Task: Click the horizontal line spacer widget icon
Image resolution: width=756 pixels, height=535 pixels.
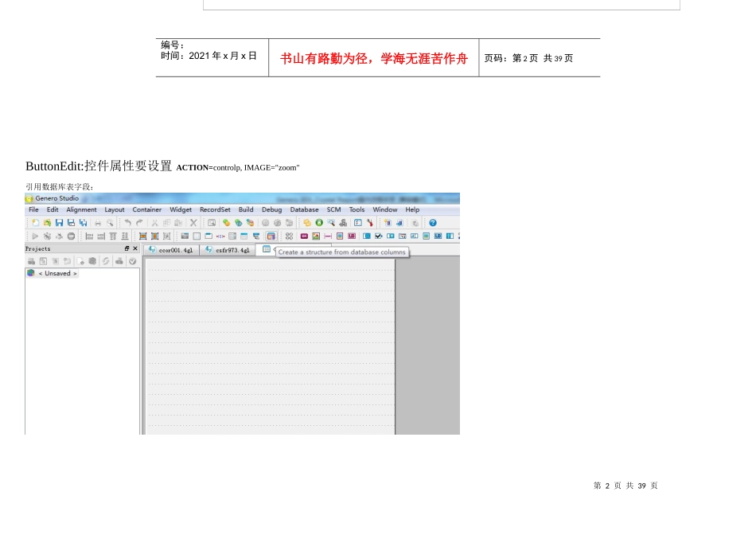Action: coord(328,236)
